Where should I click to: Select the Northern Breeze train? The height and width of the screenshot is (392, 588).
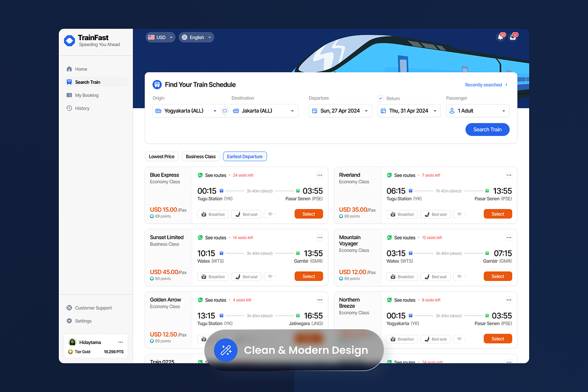click(x=498, y=339)
